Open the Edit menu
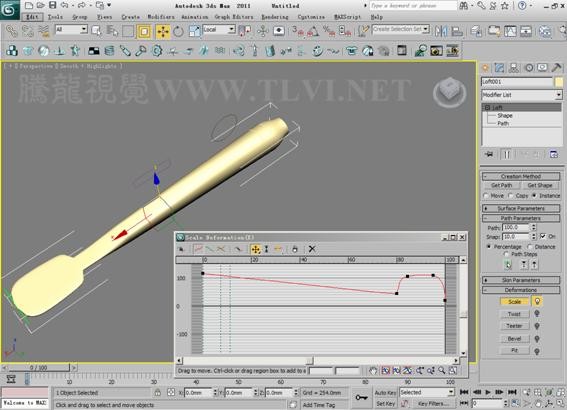The width and height of the screenshot is (567, 410). pos(33,17)
